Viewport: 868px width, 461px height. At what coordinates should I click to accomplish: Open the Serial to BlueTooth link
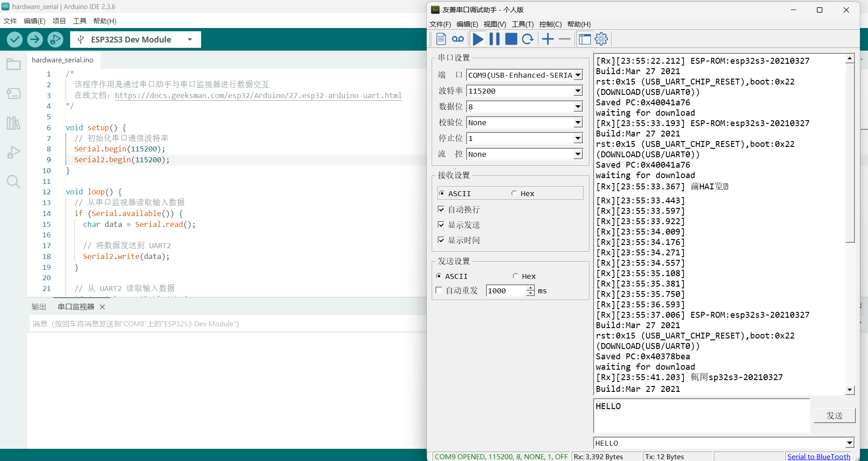pos(818,456)
